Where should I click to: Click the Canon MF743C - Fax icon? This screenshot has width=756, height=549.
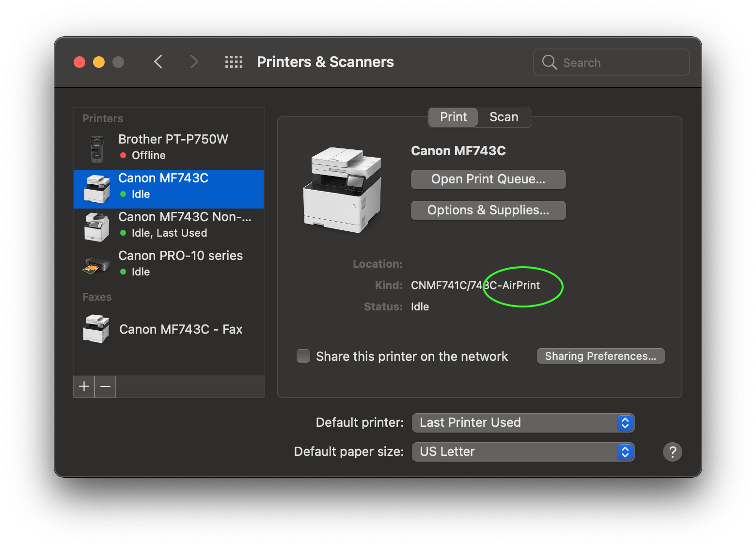(96, 329)
